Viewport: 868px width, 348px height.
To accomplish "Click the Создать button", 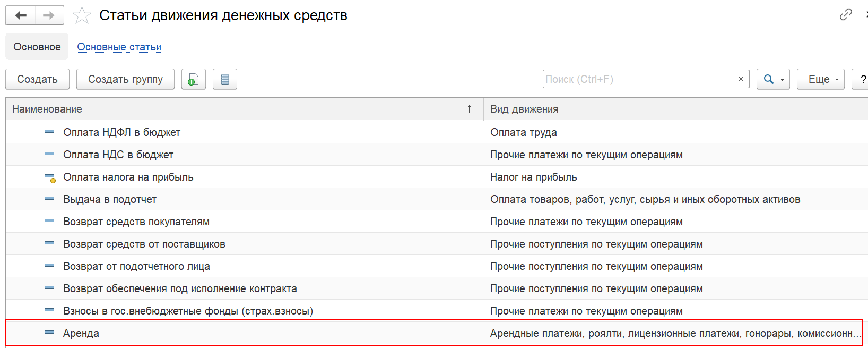I will click(37, 79).
